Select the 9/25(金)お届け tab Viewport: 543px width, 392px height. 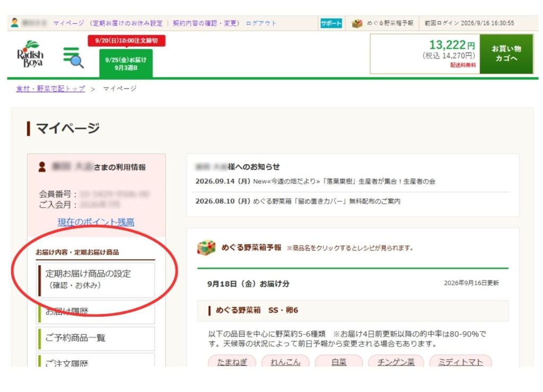pyautogui.click(x=126, y=63)
